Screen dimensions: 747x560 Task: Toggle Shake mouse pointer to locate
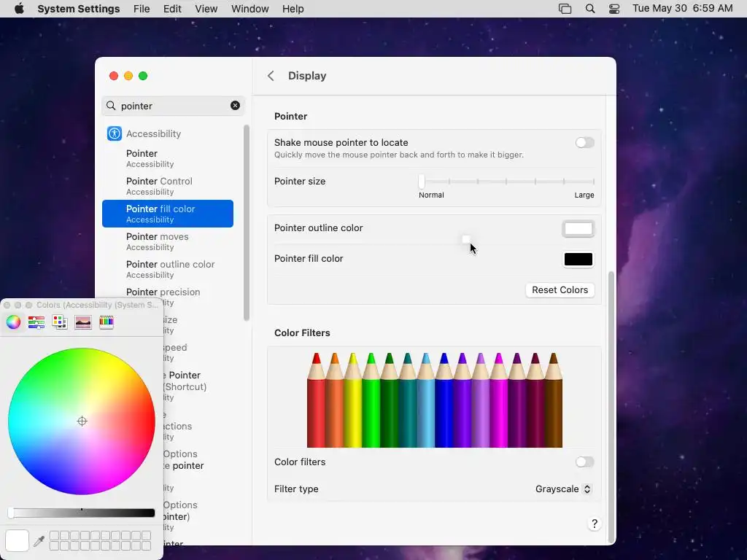click(584, 142)
